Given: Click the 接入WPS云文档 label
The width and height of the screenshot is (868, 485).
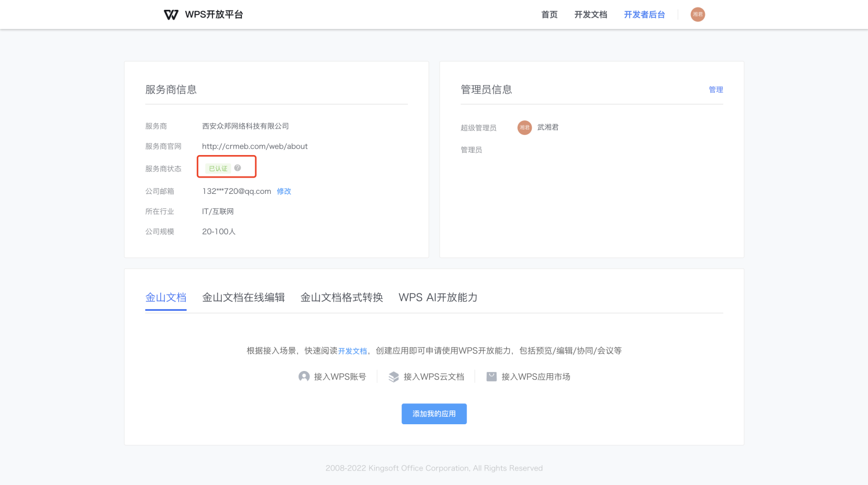Looking at the screenshot, I should pyautogui.click(x=434, y=377).
